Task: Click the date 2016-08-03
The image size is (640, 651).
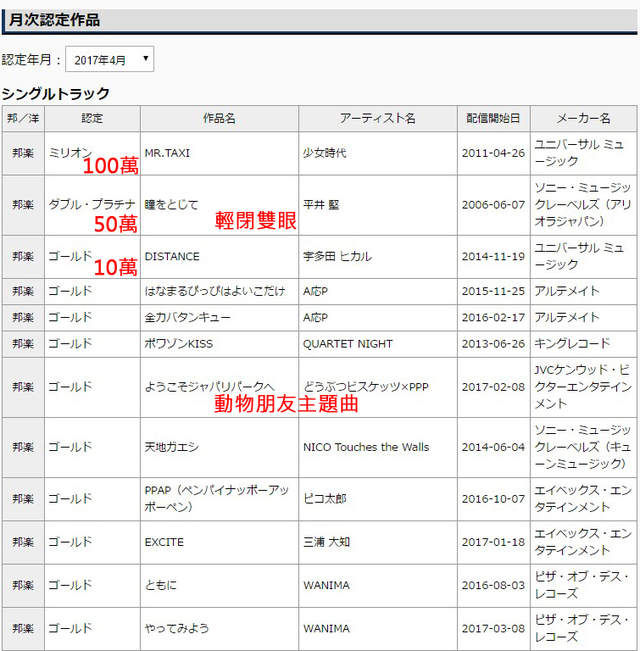Action: tap(493, 585)
